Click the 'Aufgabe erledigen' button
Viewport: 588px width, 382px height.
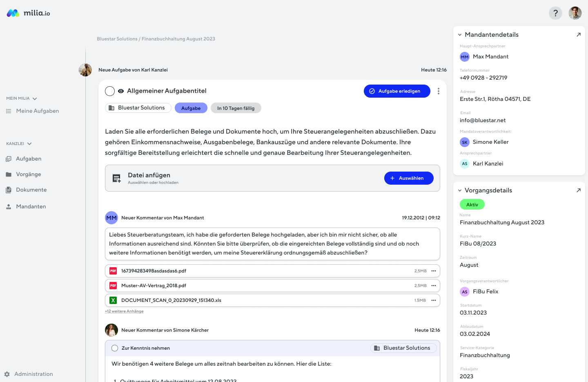[x=397, y=91]
